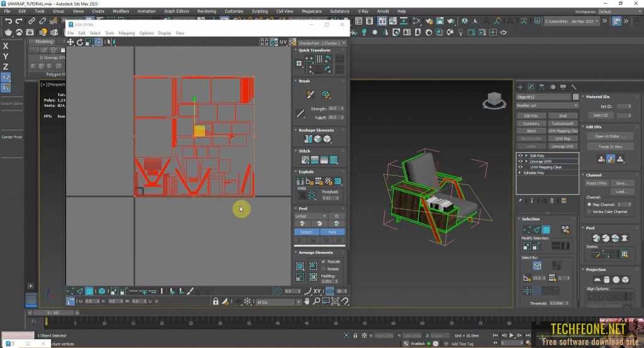Click the Play Animation button
This screenshot has height=348, width=644.
[511, 335]
